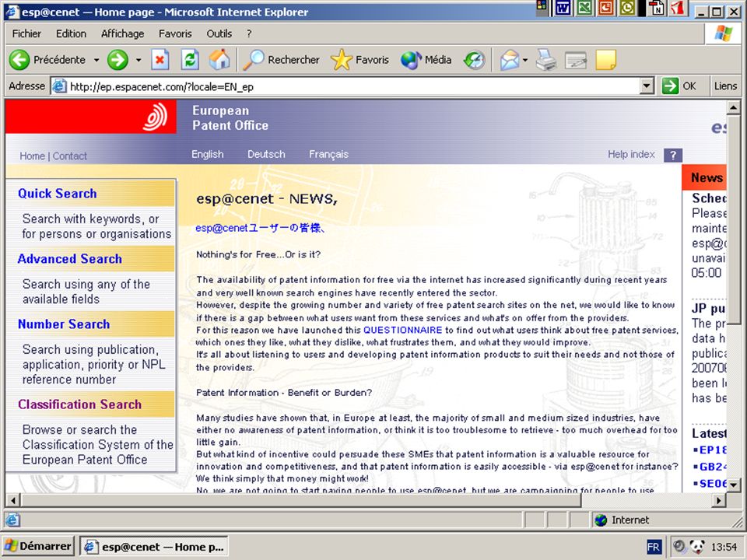Open the Fichier menu
Screen dimensions: 747x560
click(x=26, y=33)
